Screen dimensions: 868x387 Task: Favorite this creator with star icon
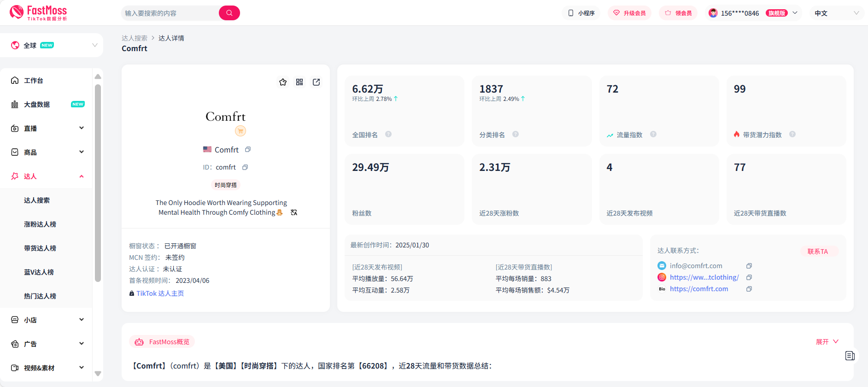(x=283, y=82)
